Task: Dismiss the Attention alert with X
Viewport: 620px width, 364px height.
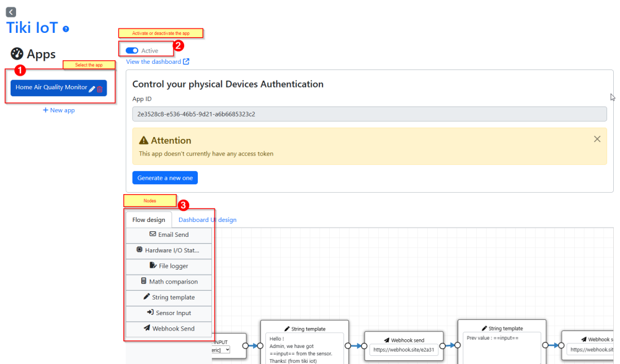Action: pyautogui.click(x=597, y=140)
